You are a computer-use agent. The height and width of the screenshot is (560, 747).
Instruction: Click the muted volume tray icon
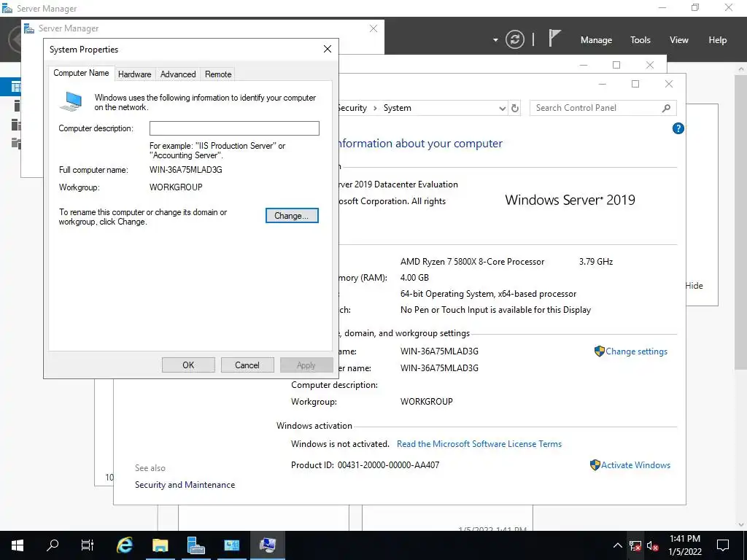click(x=653, y=545)
